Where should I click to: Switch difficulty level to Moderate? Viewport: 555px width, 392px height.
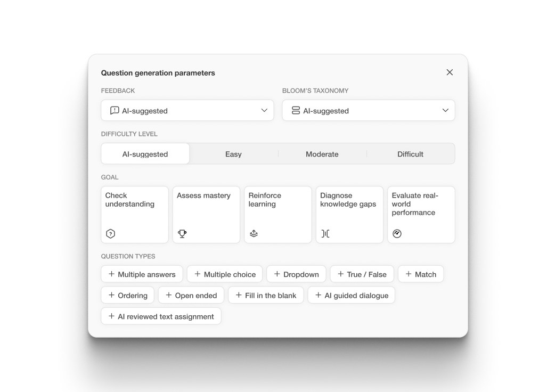(x=322, y=154)
